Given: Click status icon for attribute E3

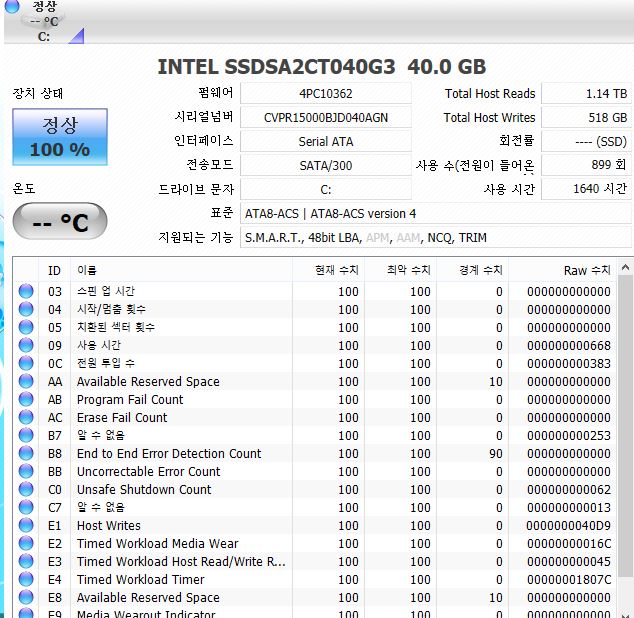Looking at the screenshot, I should point(26,561).
